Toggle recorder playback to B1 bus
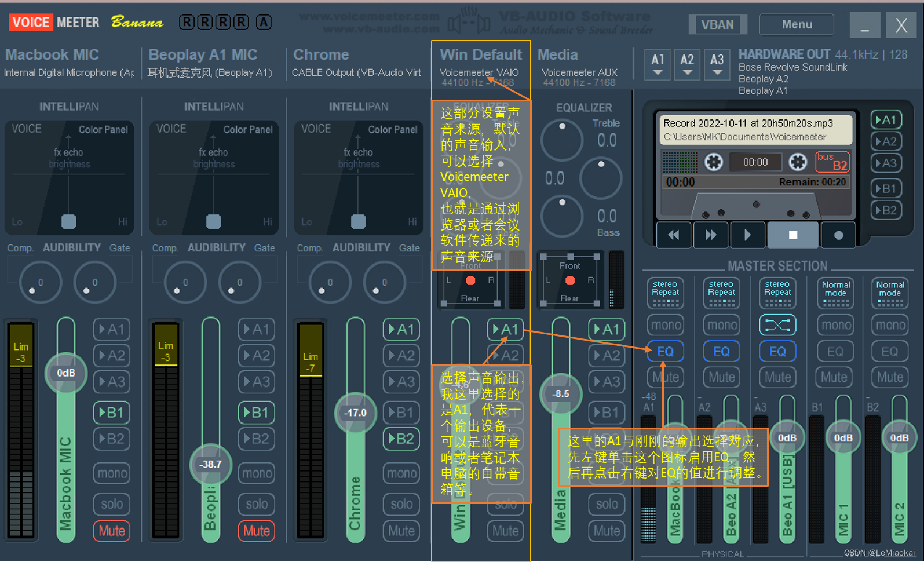The width and height of the screenshot is (924, 562). 886,188
